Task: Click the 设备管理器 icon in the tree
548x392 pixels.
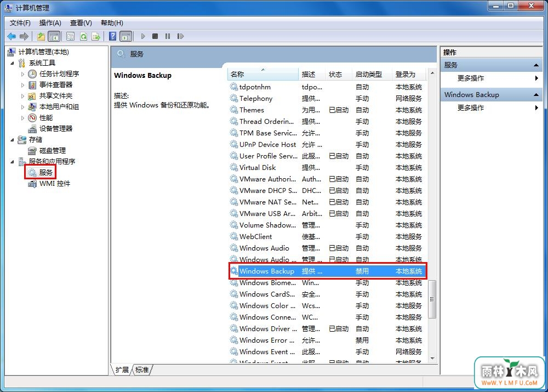Action: pyautogui.click(x=32, y=129)
